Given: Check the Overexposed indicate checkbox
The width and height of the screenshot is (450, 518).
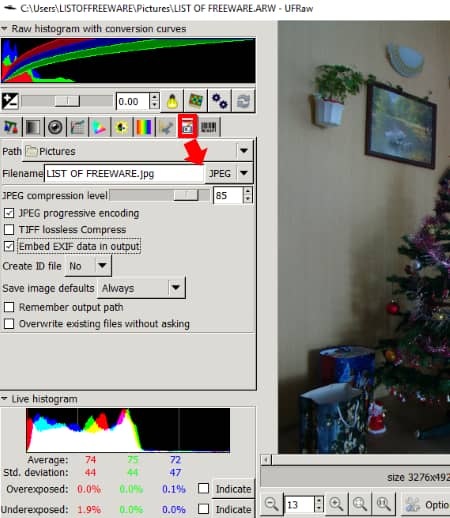Looking at the screenshot, I should (203, 488).
